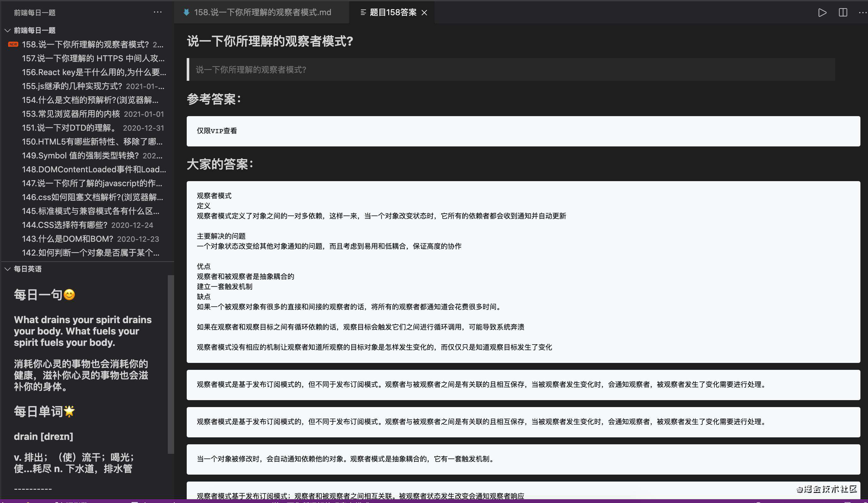Click the answer card starting with 当一个对象被修改时
The image size is (868, 503).
[x=523, y=459]
